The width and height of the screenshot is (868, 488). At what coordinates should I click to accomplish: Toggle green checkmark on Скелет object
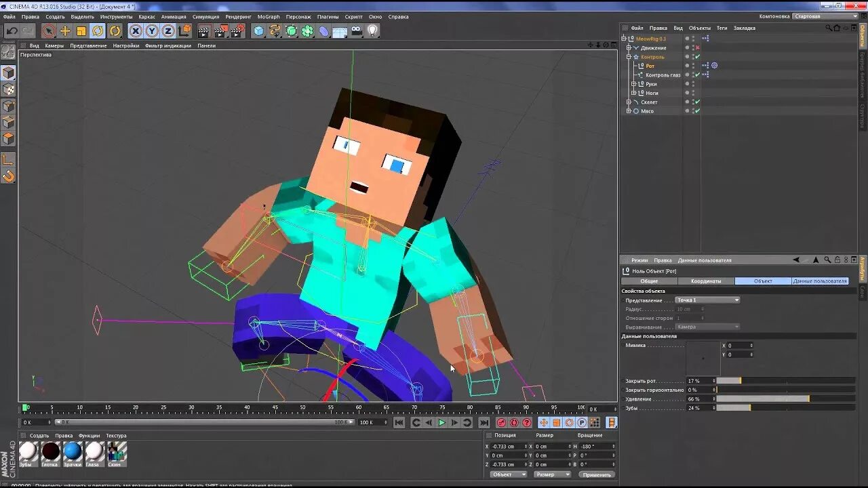point(697,102)
